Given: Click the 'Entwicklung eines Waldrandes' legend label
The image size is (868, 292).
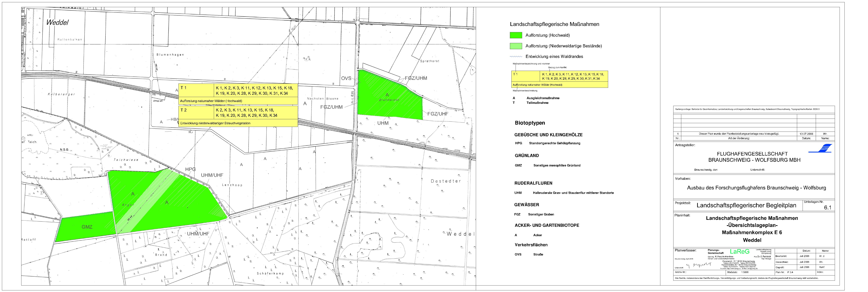Looking at the screenshot, I should [x=554, y=57].
